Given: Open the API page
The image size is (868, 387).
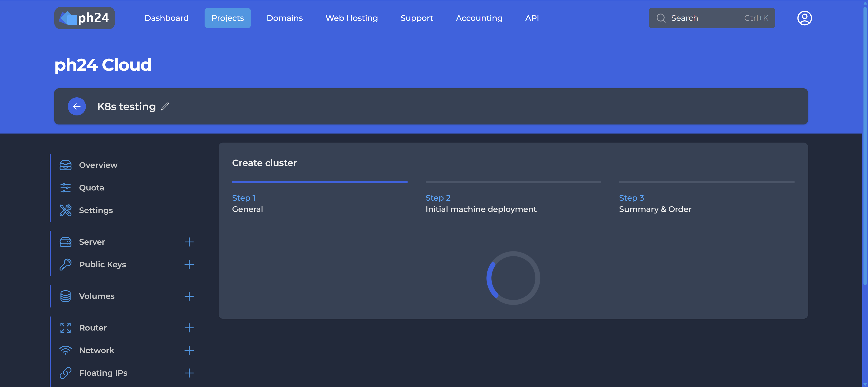Looking at the screenshot, I should point(532,18).
